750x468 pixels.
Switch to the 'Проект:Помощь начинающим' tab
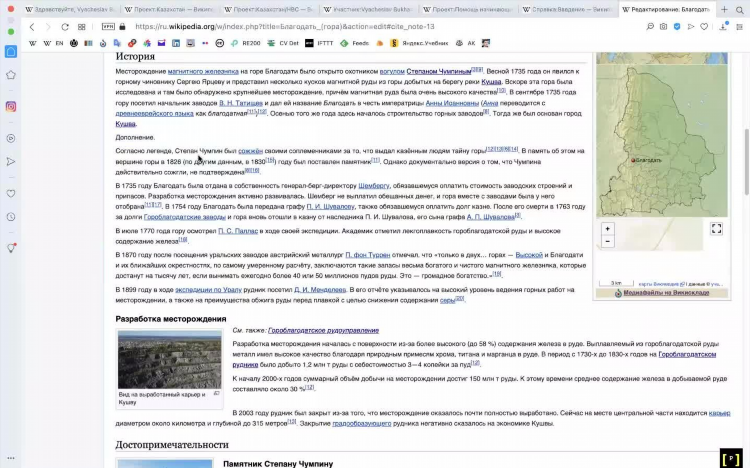pyautogui.click(x=467, y=9)
